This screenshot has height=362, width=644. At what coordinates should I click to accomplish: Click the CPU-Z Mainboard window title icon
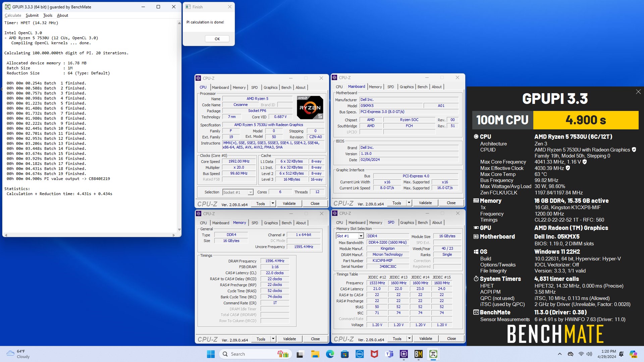[334, 77]
